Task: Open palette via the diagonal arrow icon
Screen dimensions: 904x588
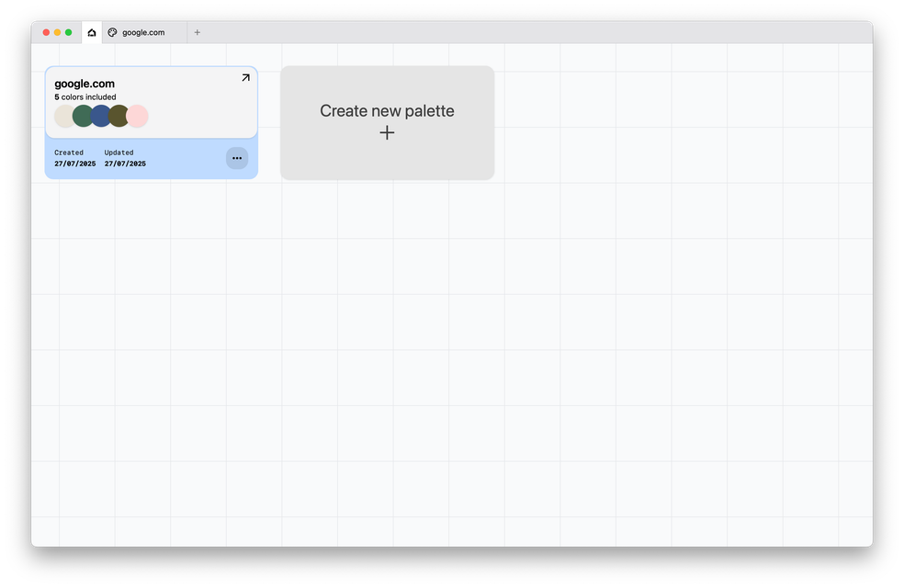Action: pyautogui.click(x=245, y=78)
